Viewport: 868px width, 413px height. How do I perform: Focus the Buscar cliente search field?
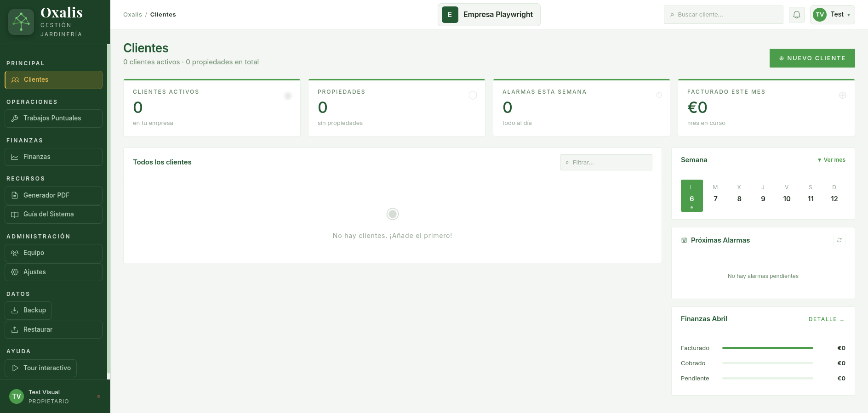tap(723, 15)
